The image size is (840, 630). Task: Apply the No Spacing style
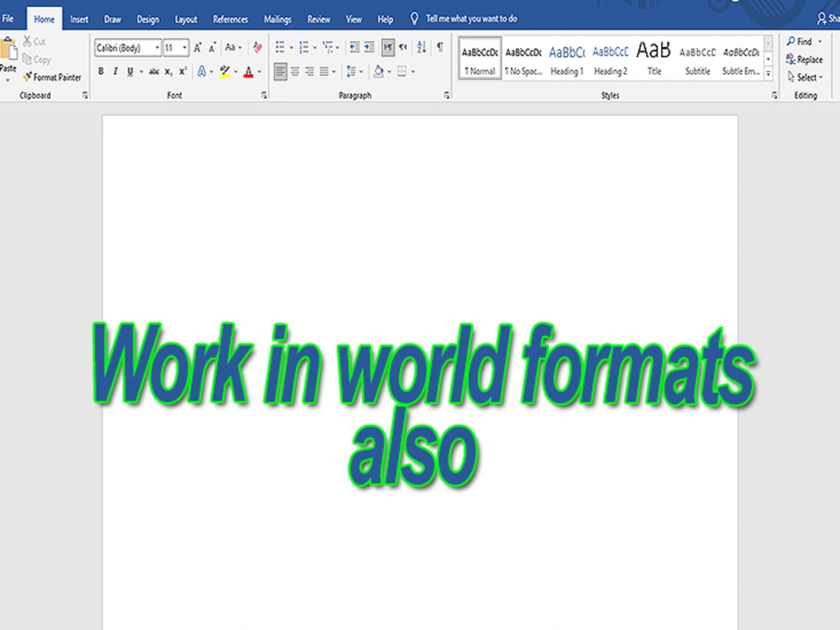523,59
